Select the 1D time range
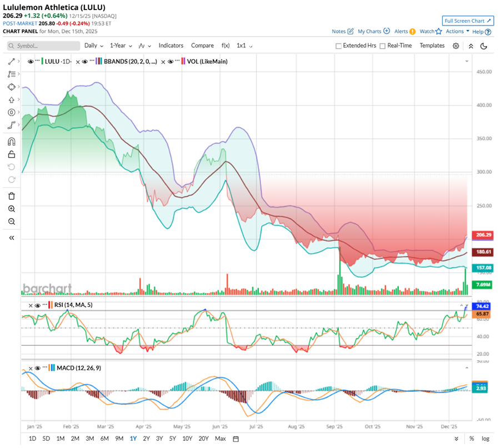Image resolution: width=501 pixels, height=448 pixels. pos(33,439)
